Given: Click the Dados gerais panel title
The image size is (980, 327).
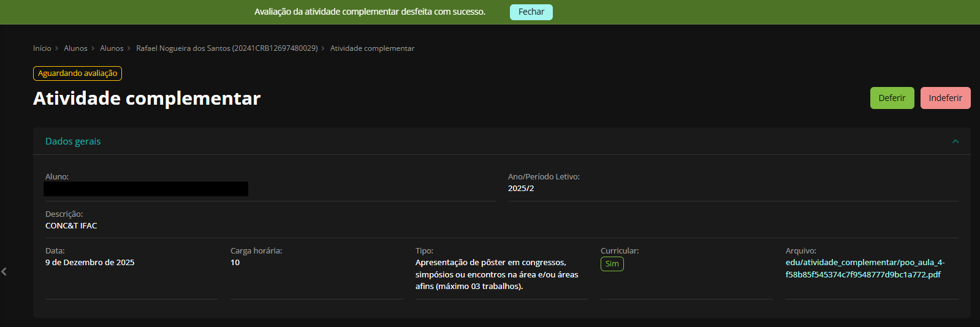Looking at the screenshot, I should [x=73, y=141].
